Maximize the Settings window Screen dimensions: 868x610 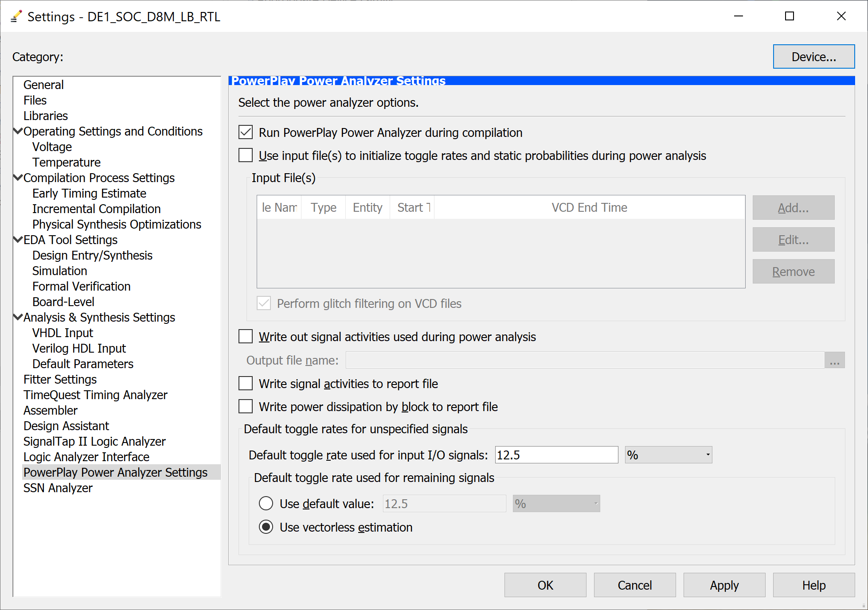[789, 16]
